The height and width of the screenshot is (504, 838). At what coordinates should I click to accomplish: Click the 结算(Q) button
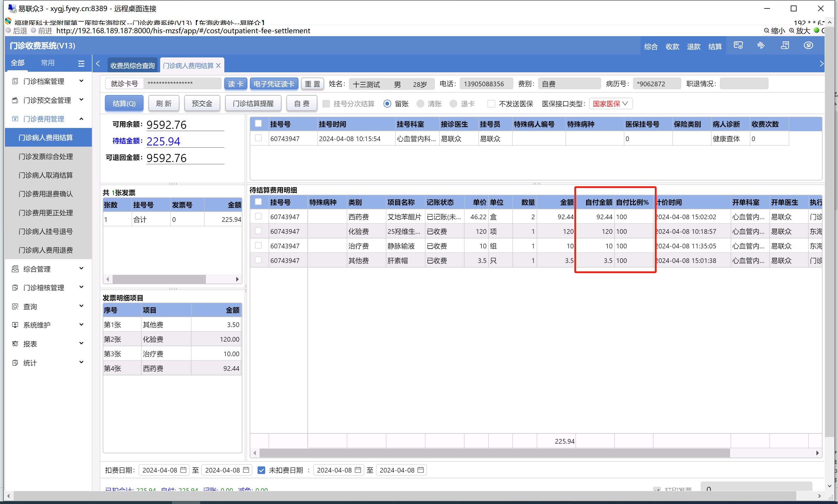point(124,103)
